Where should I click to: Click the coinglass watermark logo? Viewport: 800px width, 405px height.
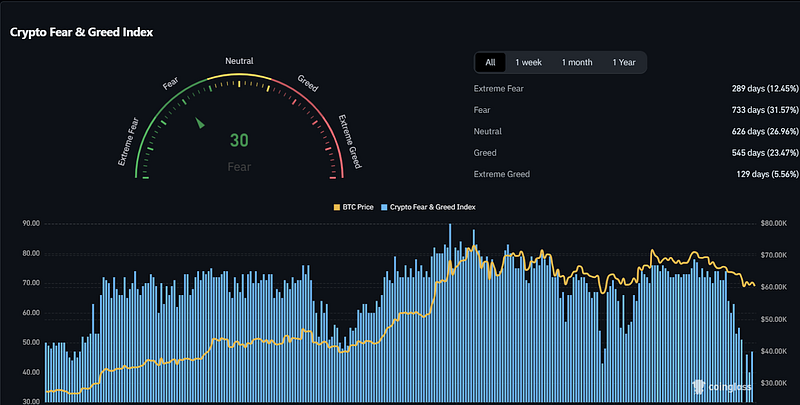pyautogui.click(x=722, y=387)
